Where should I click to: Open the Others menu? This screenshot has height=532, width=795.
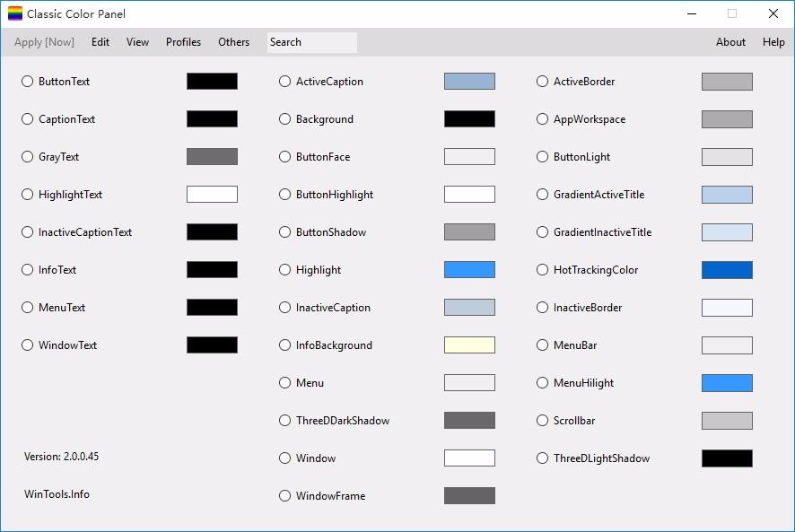(233, 42)
